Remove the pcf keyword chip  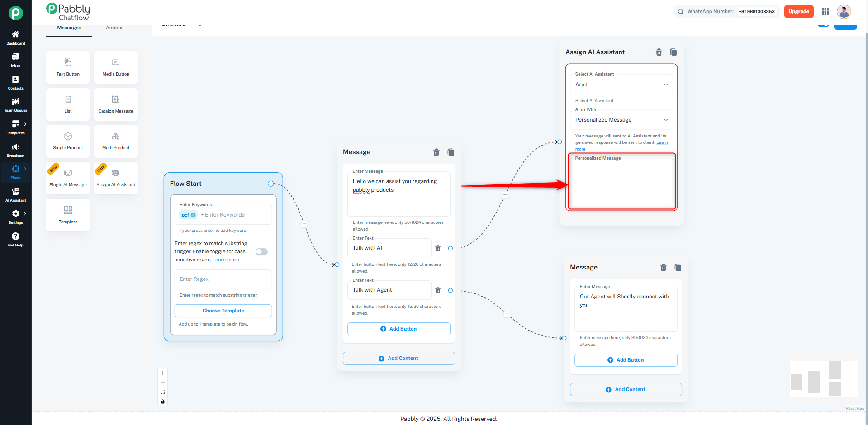tap(194, 215)
